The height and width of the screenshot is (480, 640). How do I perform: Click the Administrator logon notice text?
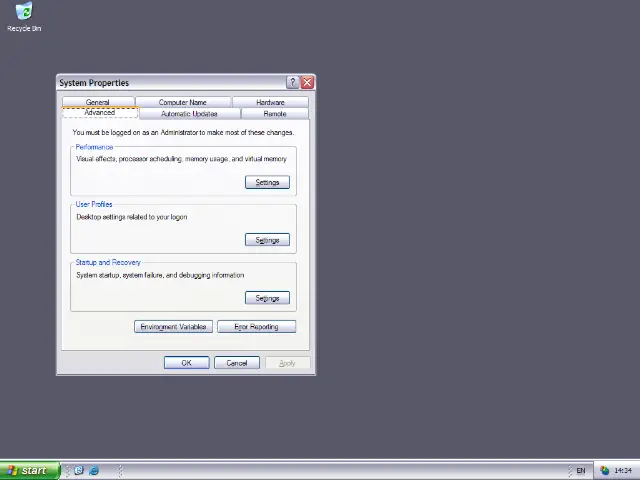(x=183, y=133)
